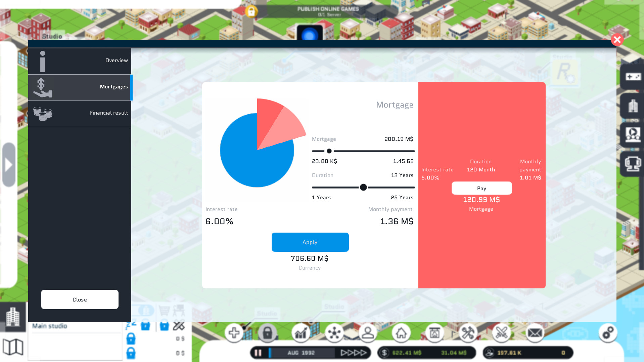Pause the game time
Viewport: 644px width, 362px height.
(258, 353)
